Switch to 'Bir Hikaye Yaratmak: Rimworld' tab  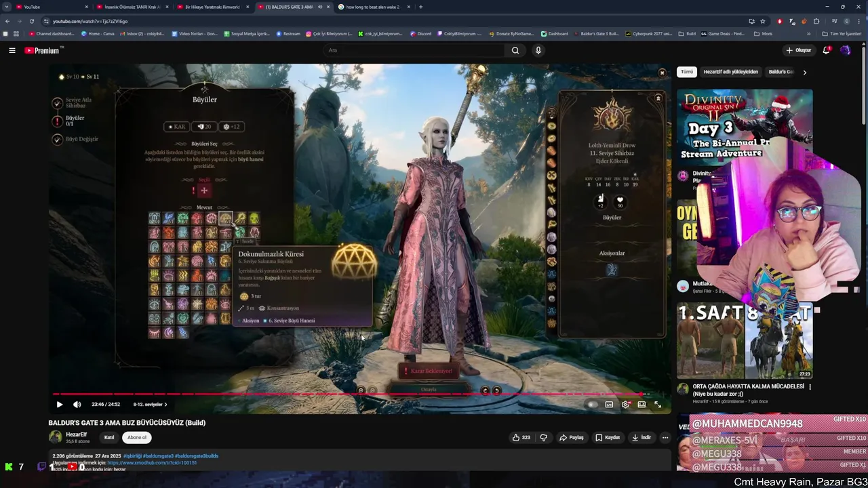tap(214, 7)
